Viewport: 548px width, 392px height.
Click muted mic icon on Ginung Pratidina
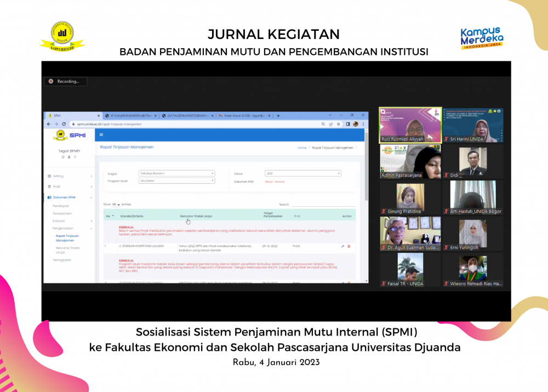tap(384, 212)
